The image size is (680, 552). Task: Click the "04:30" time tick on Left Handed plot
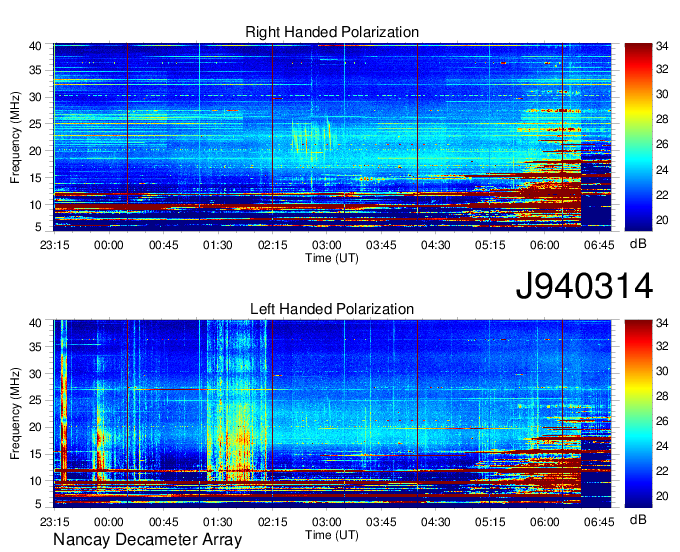tap(435, 522)
